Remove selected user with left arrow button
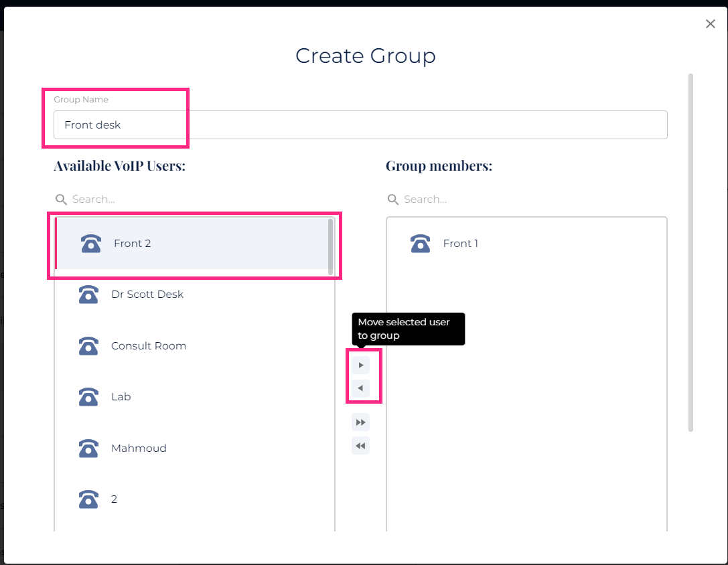 (x=360, y=388)
